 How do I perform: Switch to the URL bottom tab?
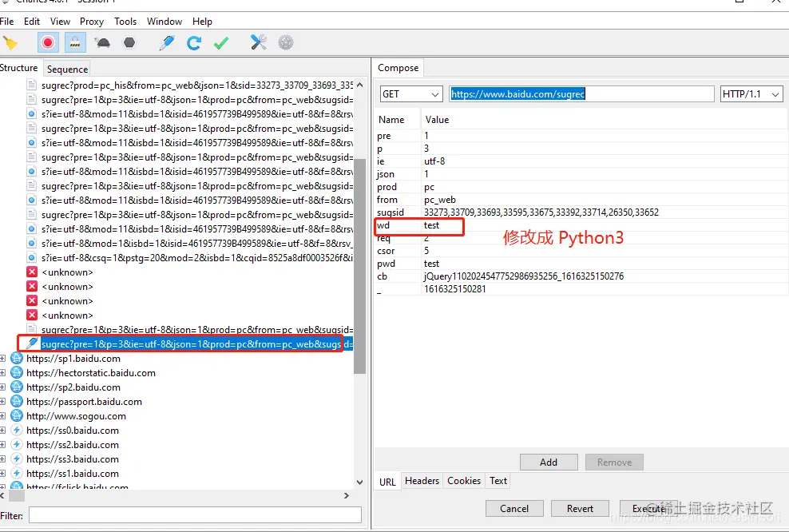pos(387,482)
